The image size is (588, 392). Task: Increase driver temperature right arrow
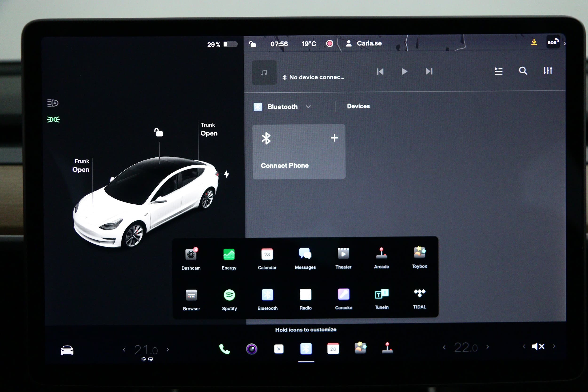[x=168, y=349]
